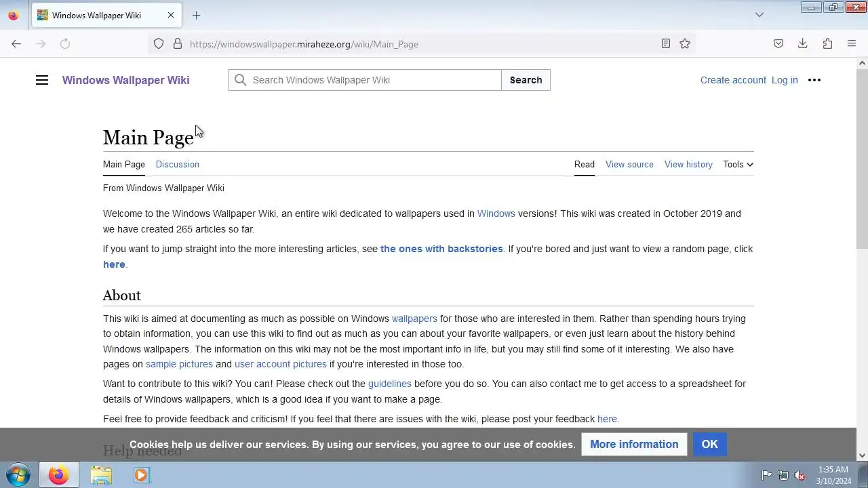Click the search magnifier icon in the wiki search box
Screen dimensions: 868x488
point(240,80)
